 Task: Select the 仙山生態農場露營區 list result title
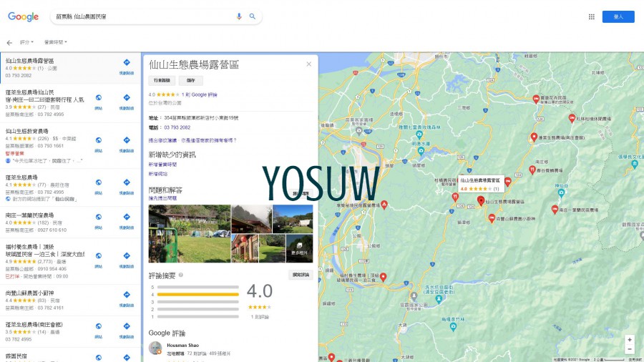click(29, 61)
